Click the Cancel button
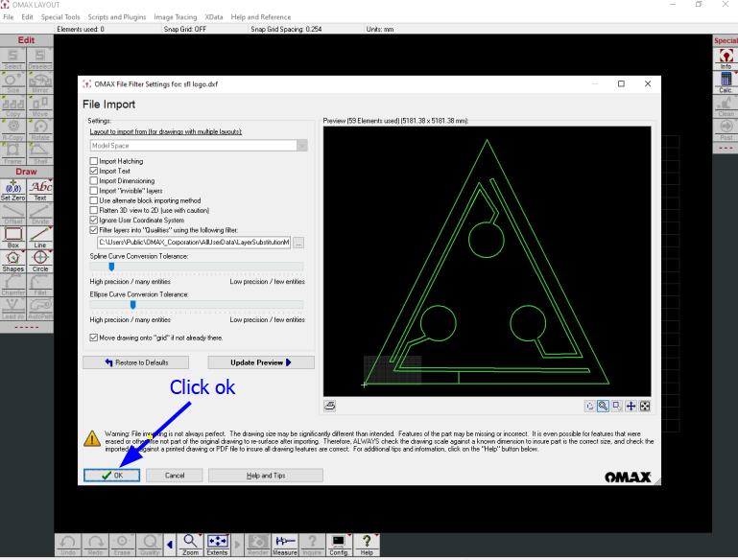Image resolution: width=738 pixels, height=560 pixels. [175, 476]
